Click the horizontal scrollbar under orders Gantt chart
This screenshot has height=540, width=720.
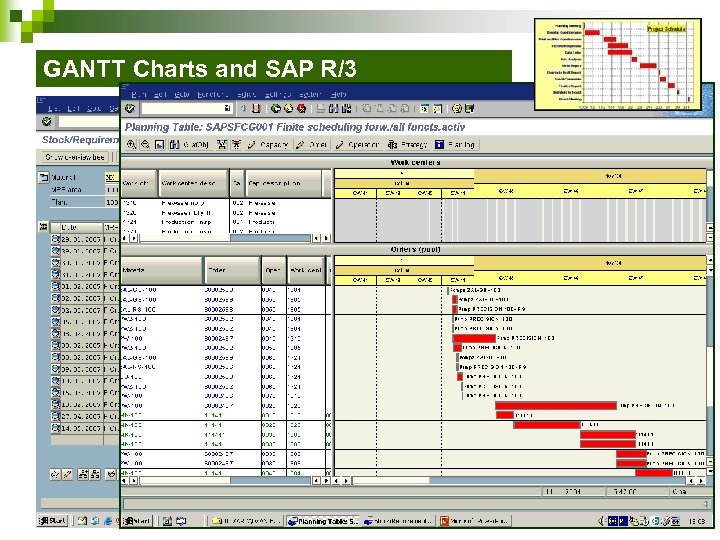[x=520, y=480]
